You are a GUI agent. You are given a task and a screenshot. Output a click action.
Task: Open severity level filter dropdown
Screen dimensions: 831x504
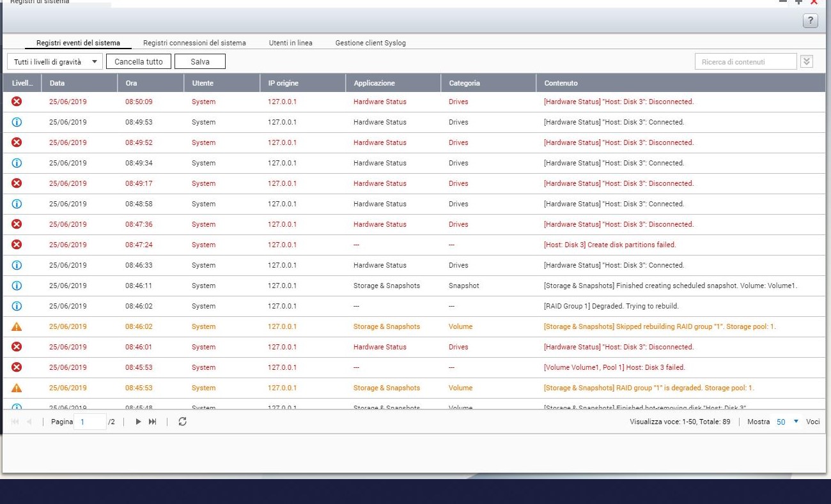click(x=54, y=61)
